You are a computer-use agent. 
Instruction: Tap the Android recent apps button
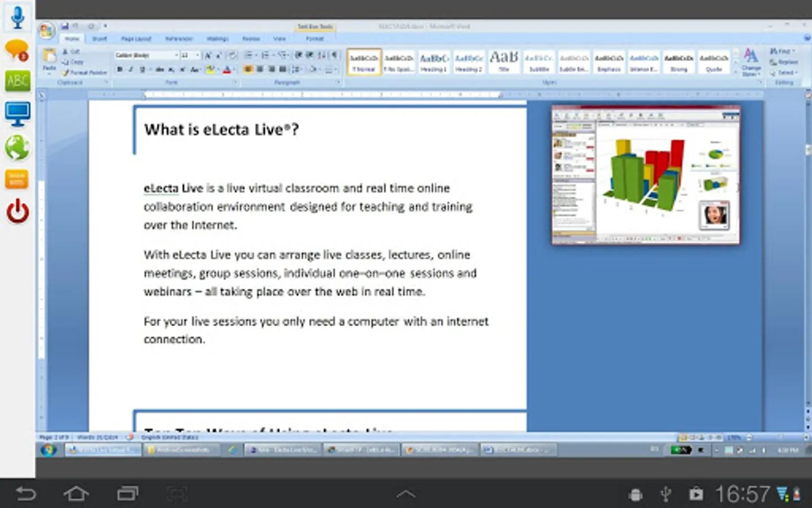[127, 494]
